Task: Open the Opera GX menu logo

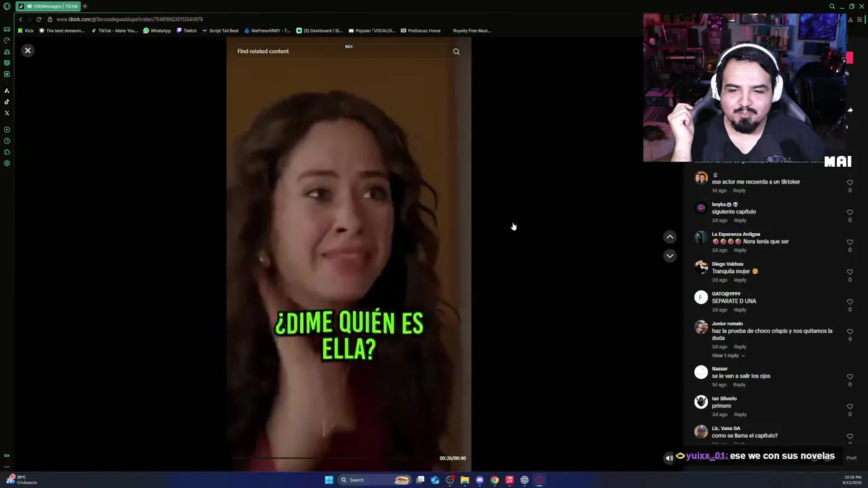Action: point(7,6)
